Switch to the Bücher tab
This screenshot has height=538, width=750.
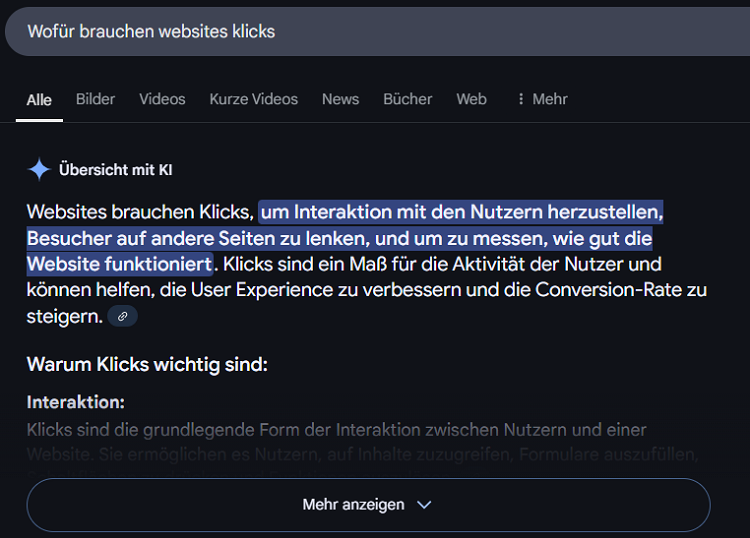click(x=408, y=99)
